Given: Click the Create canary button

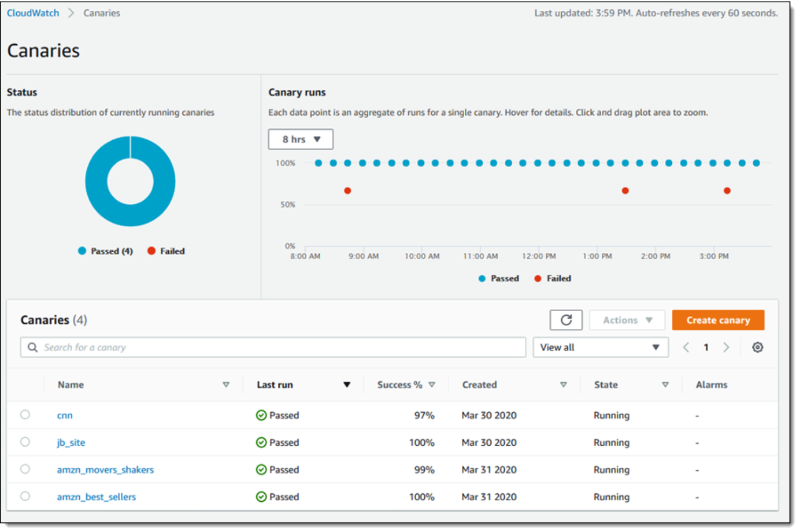Looking at the screenshot, I should click(x=718, y=320).
